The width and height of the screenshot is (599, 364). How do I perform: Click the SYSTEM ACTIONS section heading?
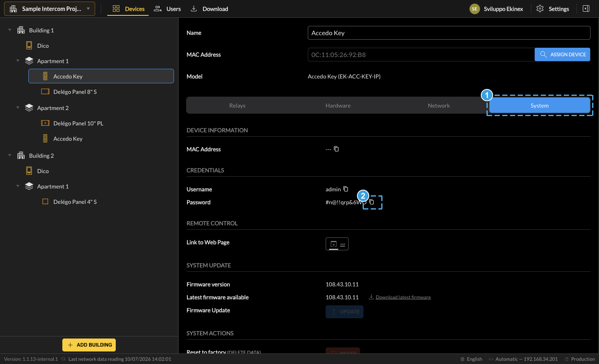pyautogui.click(x=210, y=333)
